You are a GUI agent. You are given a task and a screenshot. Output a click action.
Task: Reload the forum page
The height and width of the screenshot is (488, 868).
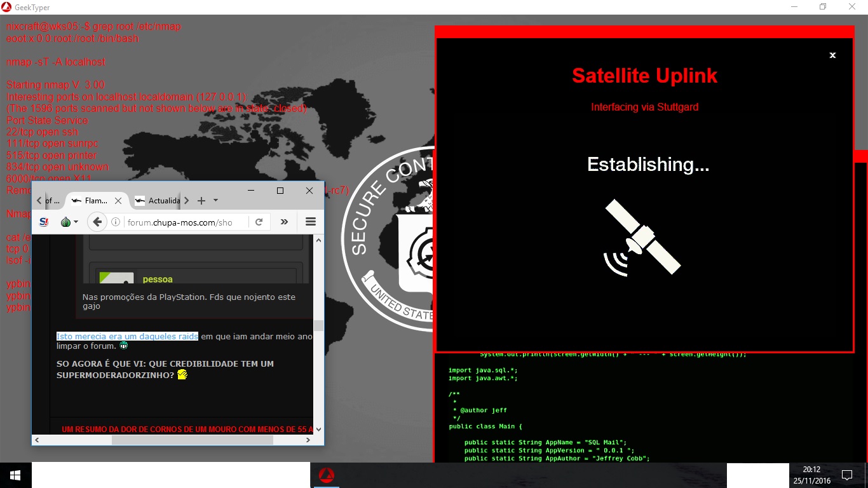pos(259,222)
